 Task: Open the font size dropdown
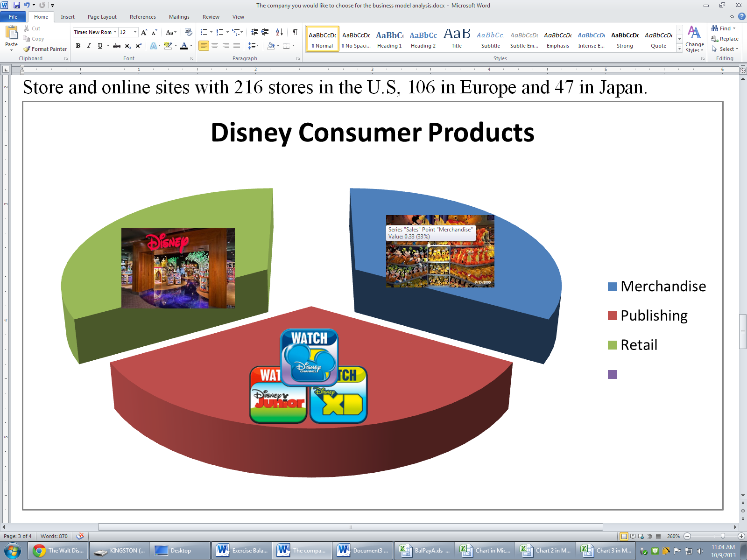pos(135,32)
